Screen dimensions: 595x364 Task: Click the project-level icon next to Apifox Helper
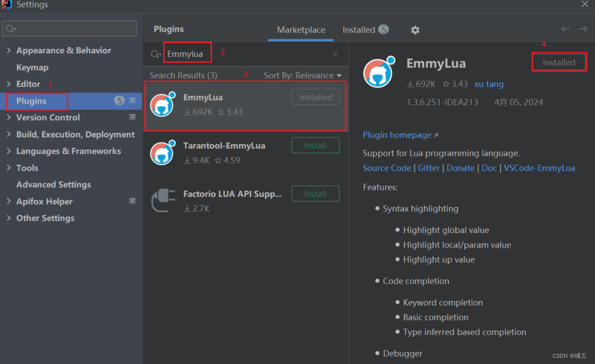click(x=133, y=201)
